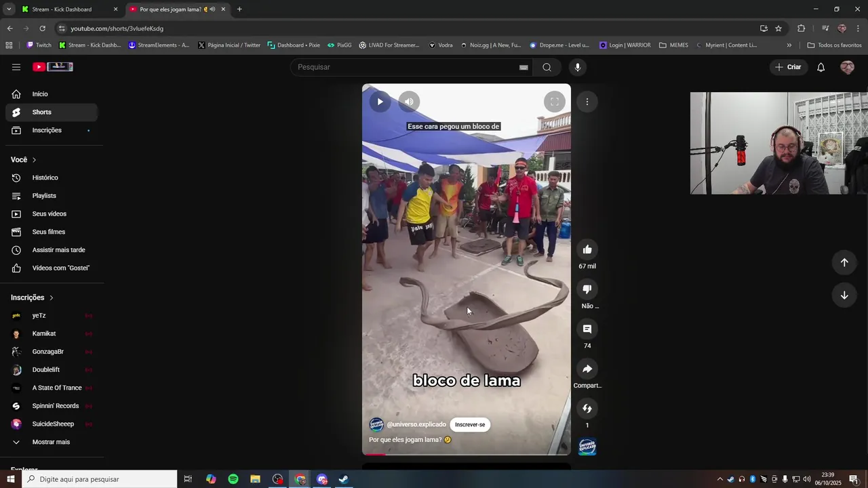Open GonzagaBr subscription channel
The height and width of the screenshot is (488, 868).
click(52, 352)
